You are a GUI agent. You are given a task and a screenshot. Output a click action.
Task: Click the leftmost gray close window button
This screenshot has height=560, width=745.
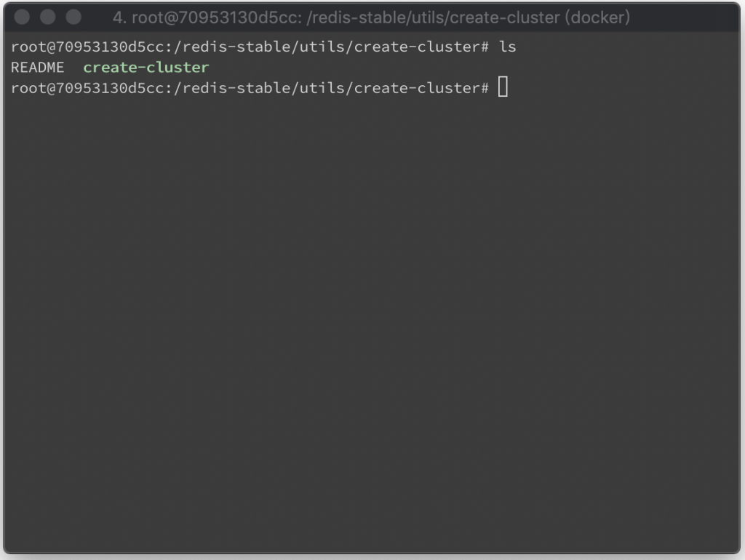(x=22, y=17)
